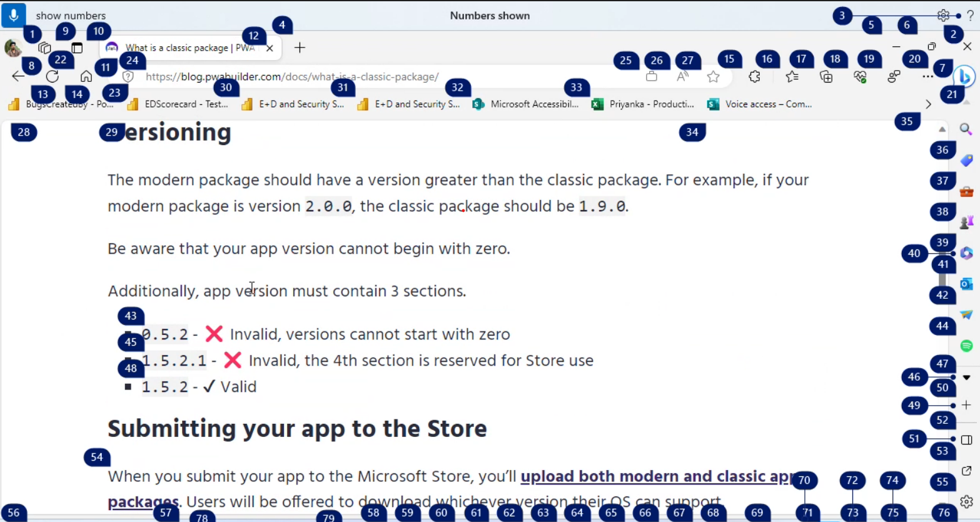Expand the favorites bar overflow chevron
This screenshot has height=522, width=980.
pos(928,104)
